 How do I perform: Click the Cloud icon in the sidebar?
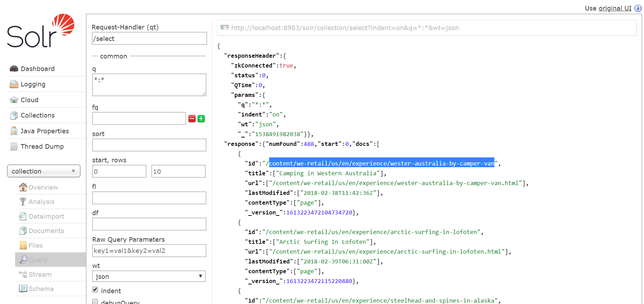14,100
